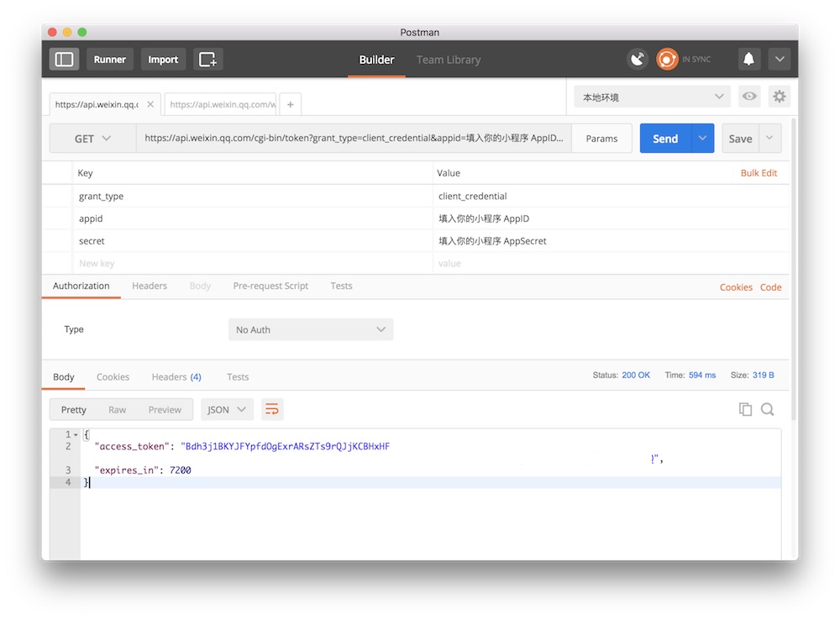
Task: Select the Authorization tab
Action: click(x=81, y=286)
